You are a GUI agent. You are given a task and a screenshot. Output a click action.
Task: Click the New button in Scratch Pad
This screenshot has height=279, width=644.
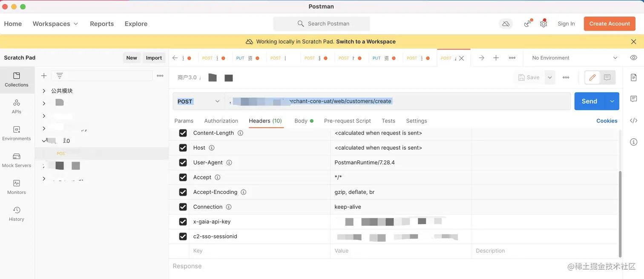(x=132, y=58)
